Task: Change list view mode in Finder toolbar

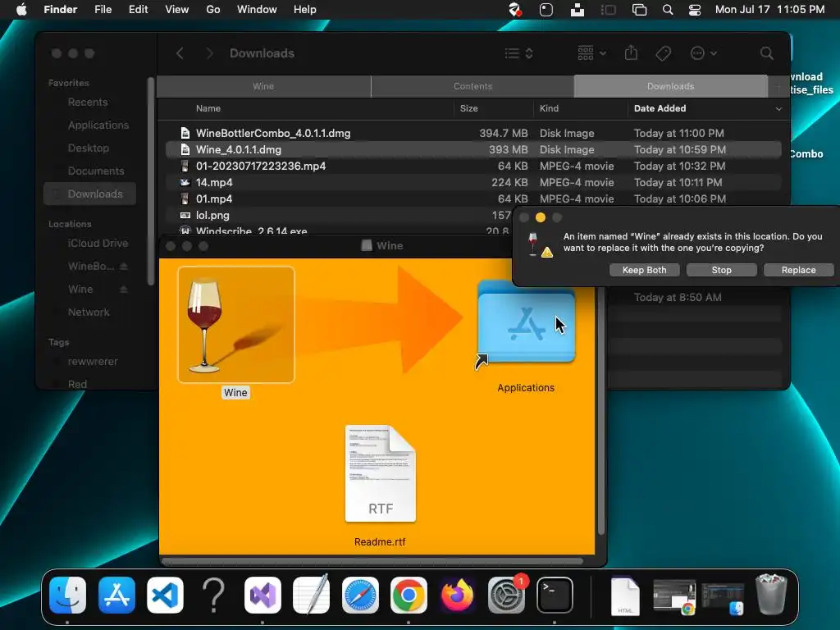Action: coord(518,53)
